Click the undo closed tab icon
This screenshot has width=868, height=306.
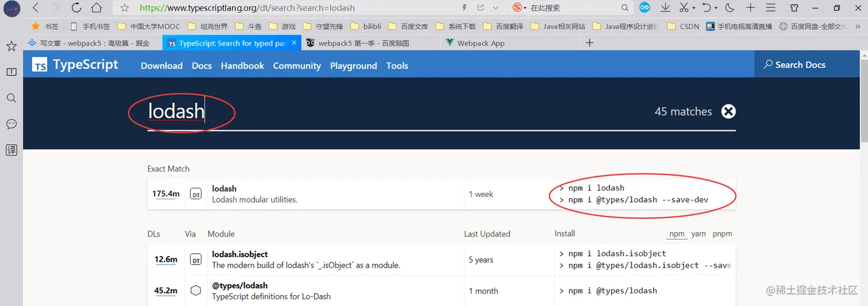707,7
